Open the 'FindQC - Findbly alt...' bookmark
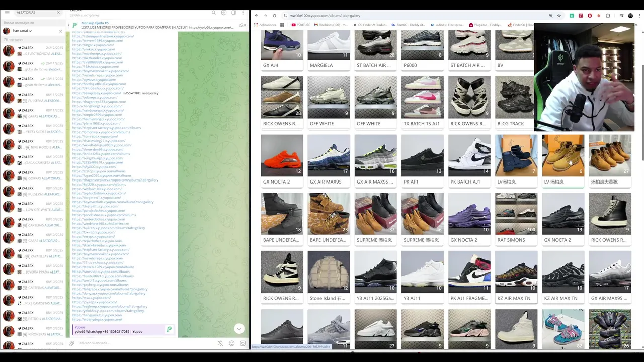Image resolution: width=644 pixels, height=362 pixels. 408,25
